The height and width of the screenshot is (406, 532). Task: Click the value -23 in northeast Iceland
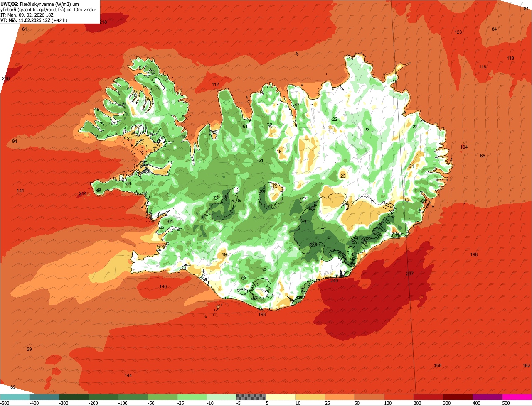pyautogui.click(x=366, y=130)
